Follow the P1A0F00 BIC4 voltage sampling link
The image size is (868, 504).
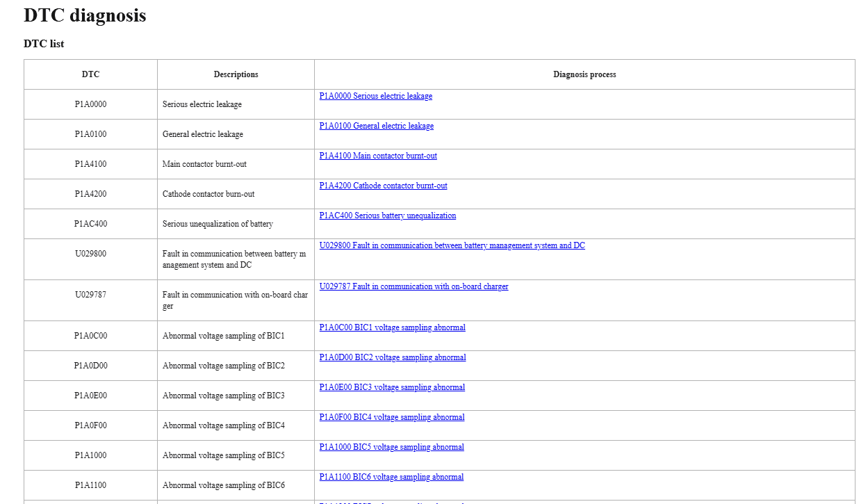(x=391, y=417)
